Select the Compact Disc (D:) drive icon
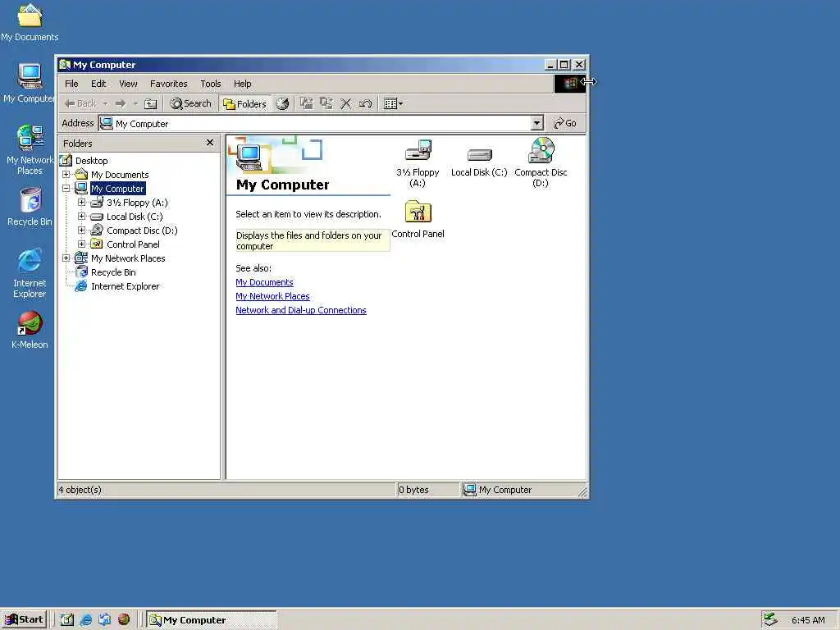 [541, 163]
